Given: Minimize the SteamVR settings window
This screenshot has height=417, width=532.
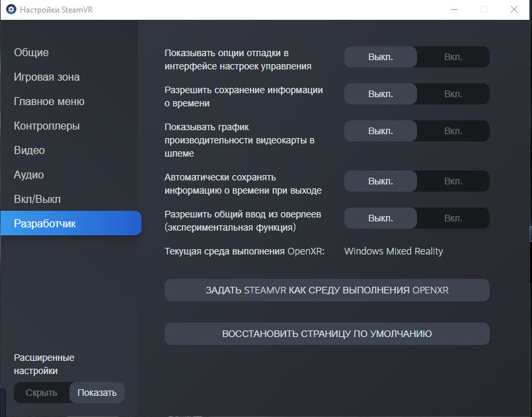Looking at the screenshot, I should click(454, 9).
